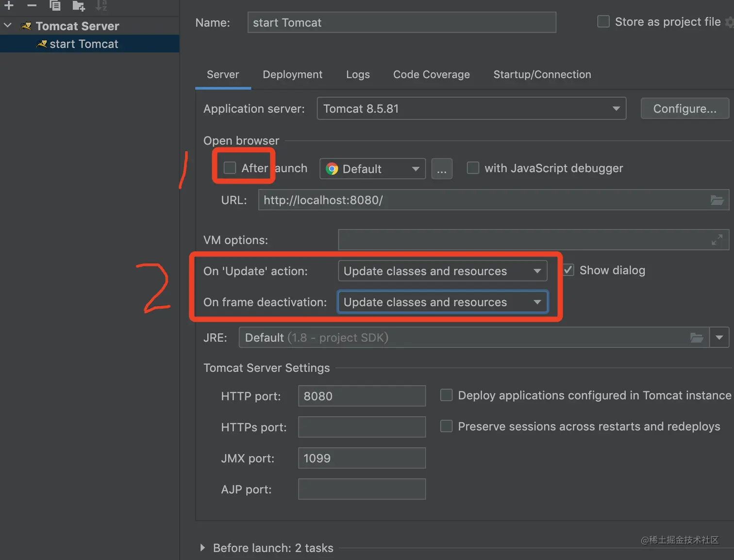The width and height of the screenshot is (734, 560).
Task: Click the HTTP port field 8080
Action: 362,396
